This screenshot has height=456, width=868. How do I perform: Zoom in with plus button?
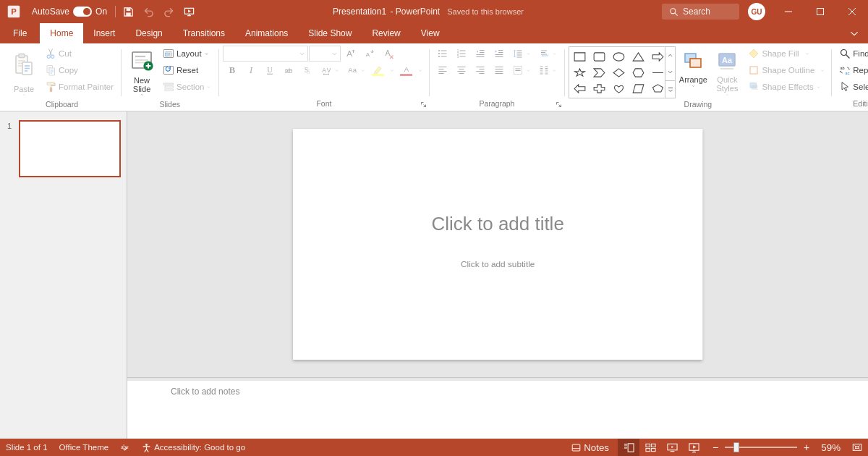807,447
